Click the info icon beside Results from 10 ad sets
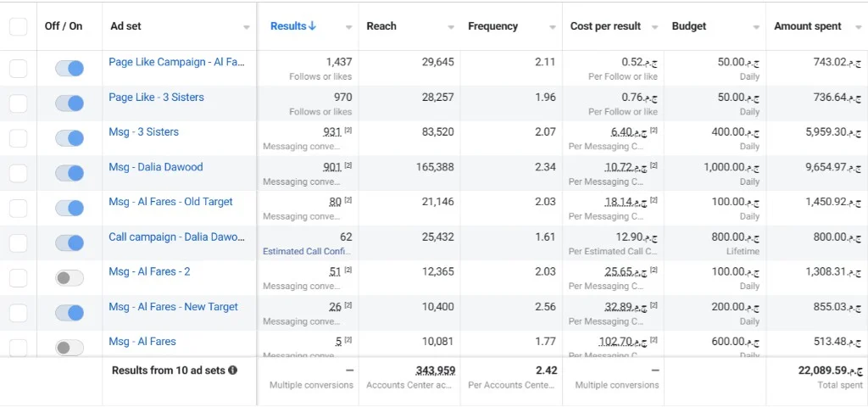Viewport: 868px width, 407px height. click(x=233, y=370)
